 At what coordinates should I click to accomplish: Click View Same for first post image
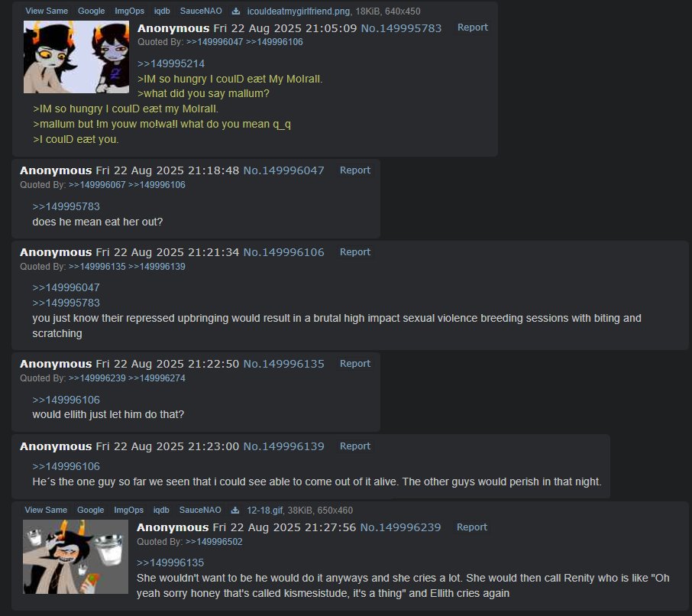pos(47,11)
